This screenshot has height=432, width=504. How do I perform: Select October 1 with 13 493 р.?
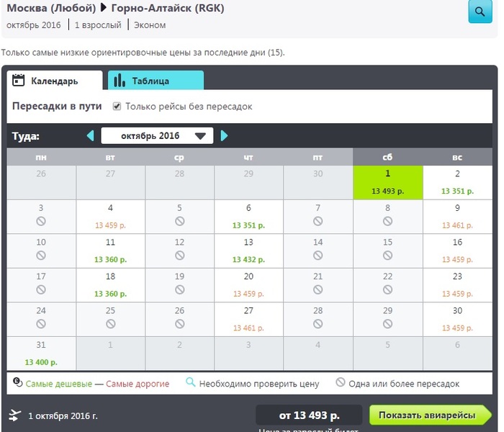click(387, 182)
